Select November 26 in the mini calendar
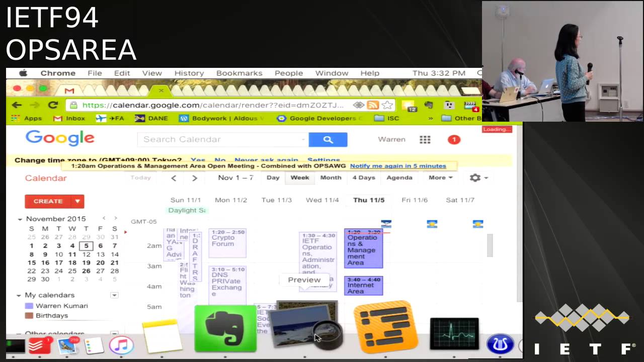The width and height of the screenshot is (644, 362). coord(87,271)
